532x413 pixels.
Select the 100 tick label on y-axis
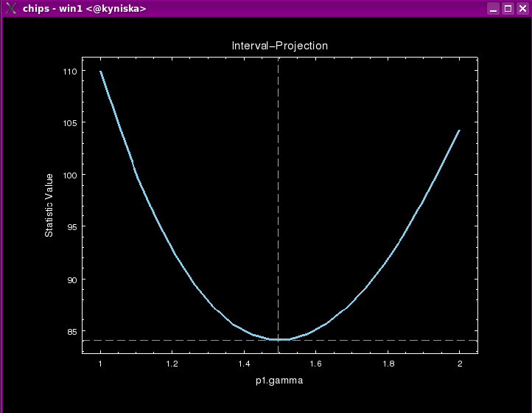click(x=69, y=176)
